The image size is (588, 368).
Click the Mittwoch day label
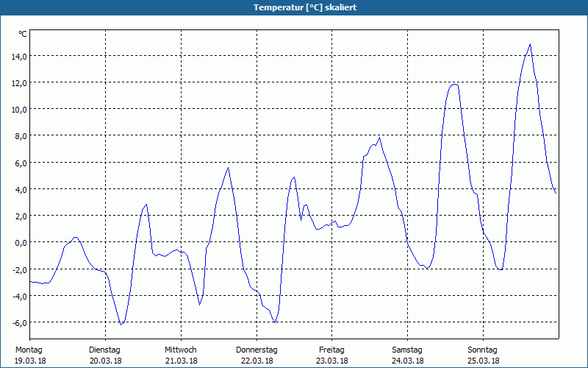[x=181, y=350]
